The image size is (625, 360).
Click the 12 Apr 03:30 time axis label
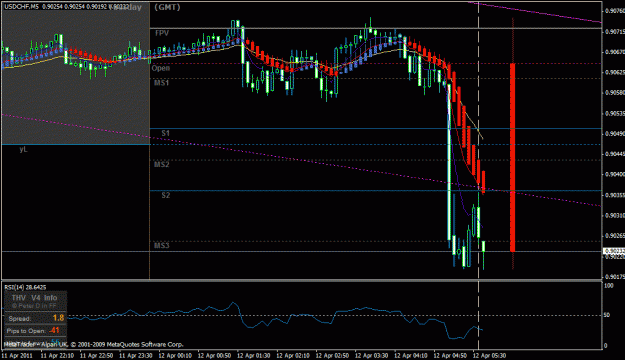[x=371, y=355]
